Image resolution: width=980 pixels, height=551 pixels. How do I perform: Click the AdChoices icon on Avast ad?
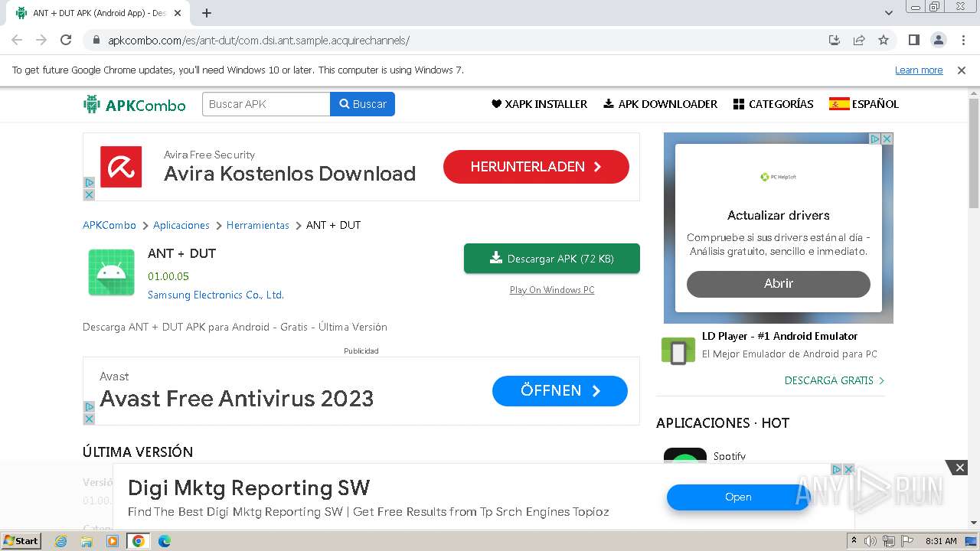click(89, 406)
